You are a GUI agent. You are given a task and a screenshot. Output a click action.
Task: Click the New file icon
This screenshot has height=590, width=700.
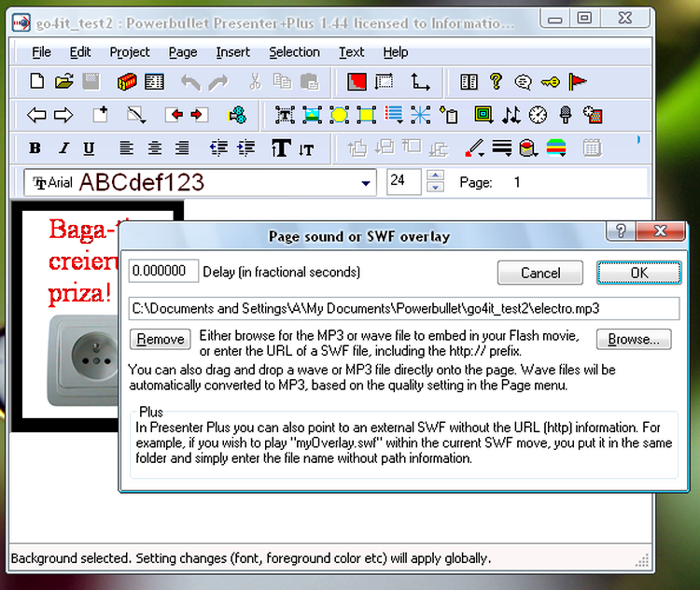point(37,82)
